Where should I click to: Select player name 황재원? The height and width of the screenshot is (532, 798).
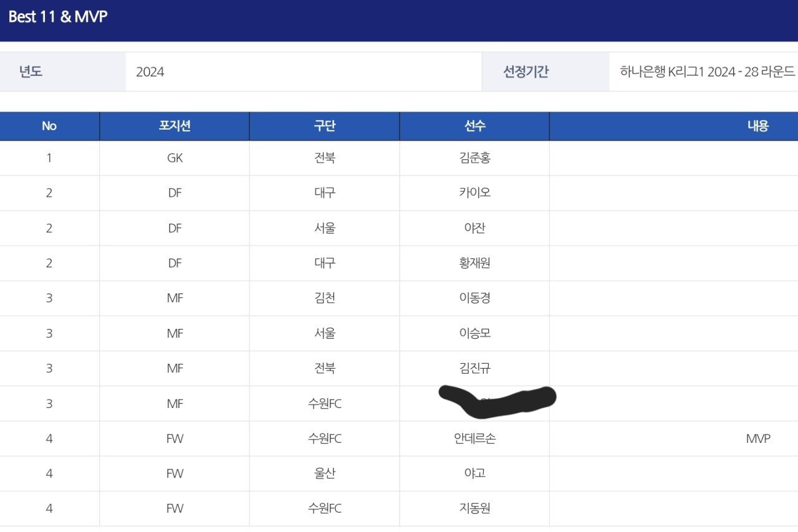pos(474,263)
